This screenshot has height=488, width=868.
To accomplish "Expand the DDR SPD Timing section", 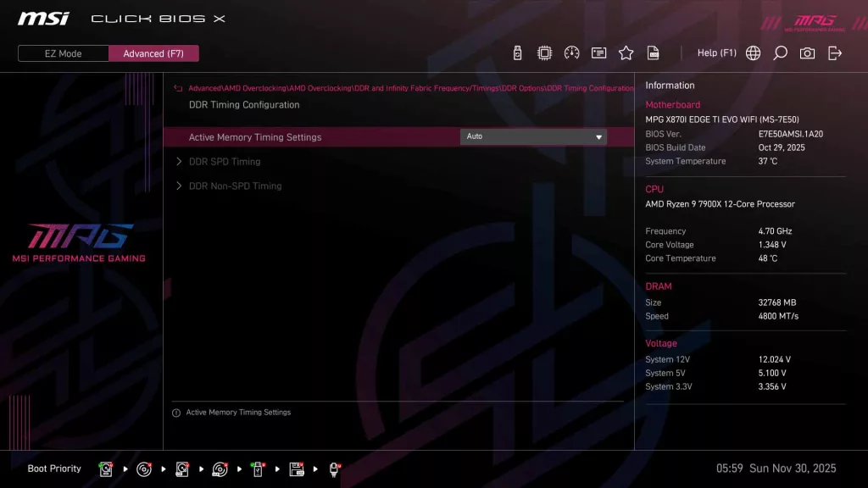I will point(225,161).
